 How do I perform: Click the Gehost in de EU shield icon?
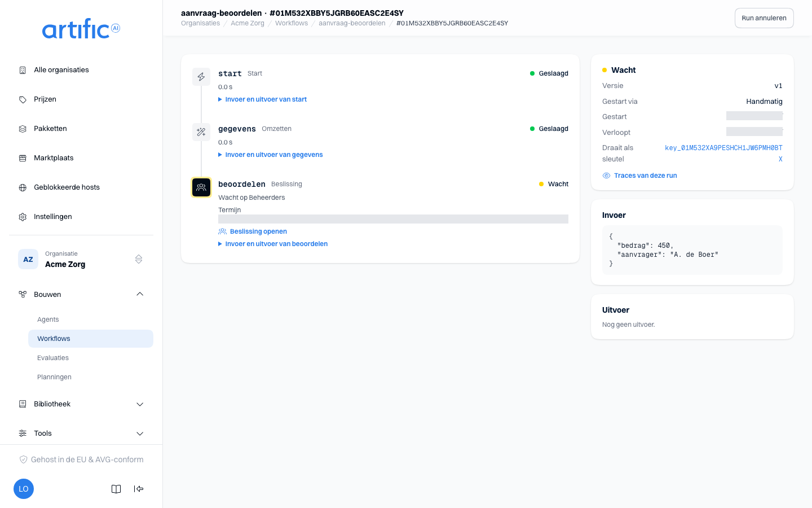coord(24,459)
